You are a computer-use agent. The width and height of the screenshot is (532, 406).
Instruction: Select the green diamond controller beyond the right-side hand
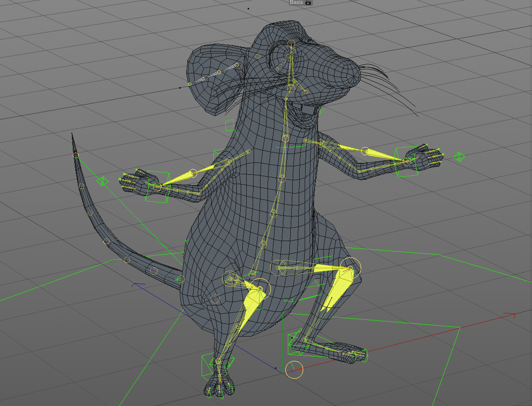459,156
